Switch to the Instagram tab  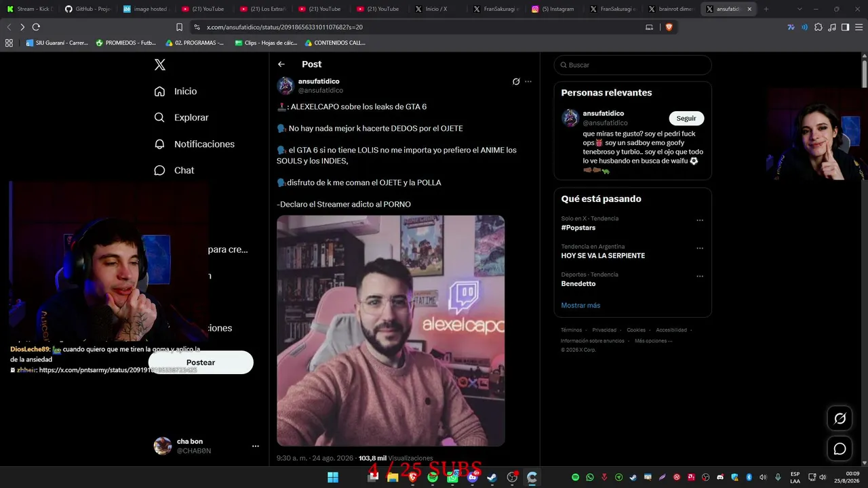click(555, 9)
